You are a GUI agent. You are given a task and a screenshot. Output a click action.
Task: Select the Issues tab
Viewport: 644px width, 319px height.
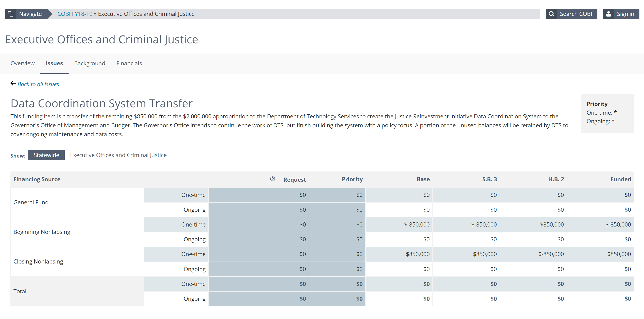[54, 64]
